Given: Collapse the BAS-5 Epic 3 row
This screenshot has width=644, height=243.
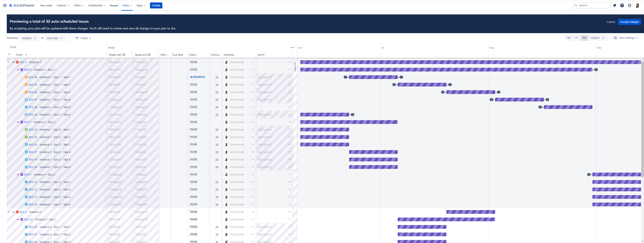Looking at the screenshot, I should pos(18,174).
